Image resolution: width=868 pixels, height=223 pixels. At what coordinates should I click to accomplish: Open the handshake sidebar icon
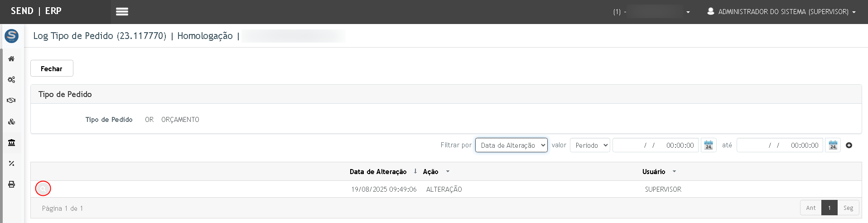click(x=11, y=101)
